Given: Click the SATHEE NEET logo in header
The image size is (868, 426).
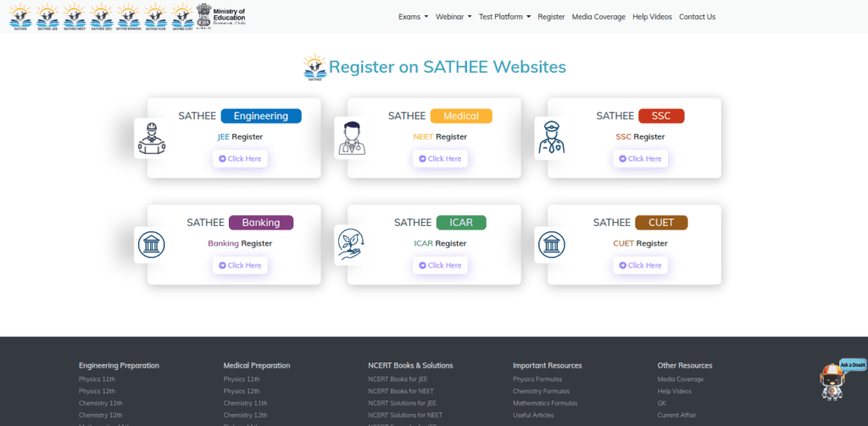Looking at the screenshot, I should pos(74,14).
